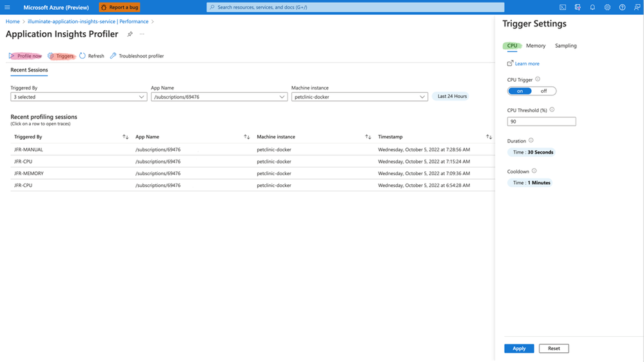Viewport: 644px width, 362px height.
Task: Change Duration Time 30 Seconds setting
Action: 532,152
